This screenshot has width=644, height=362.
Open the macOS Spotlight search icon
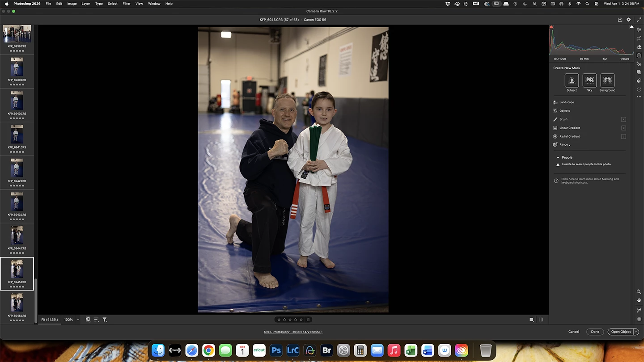click(588, 4)
